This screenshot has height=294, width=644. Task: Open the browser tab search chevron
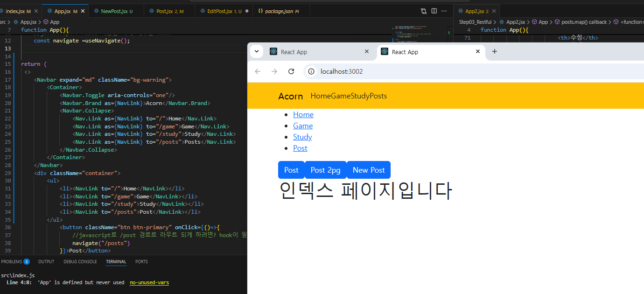257,52
